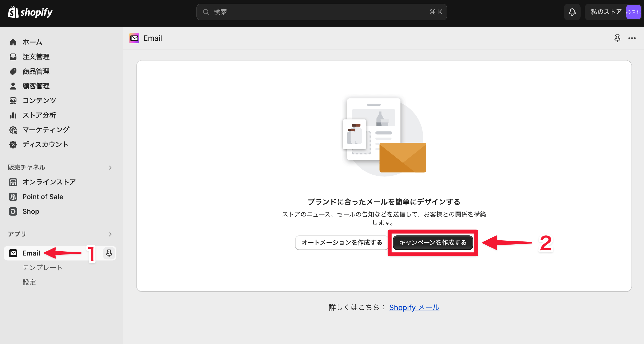Open テンプレート under Email
The height and width of the screenshot is (344, 644).
click(43, 268)
